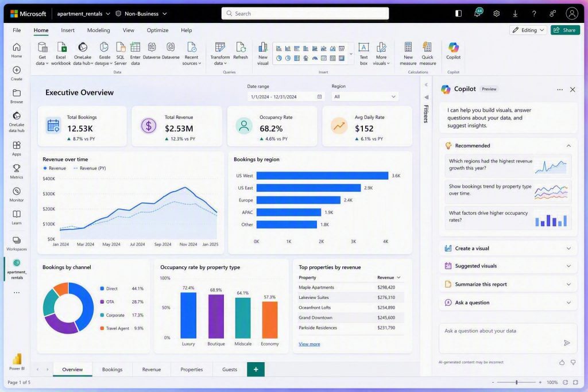588x392 pixels.
Task: Send the Copilot question
Action: point(567,343)
